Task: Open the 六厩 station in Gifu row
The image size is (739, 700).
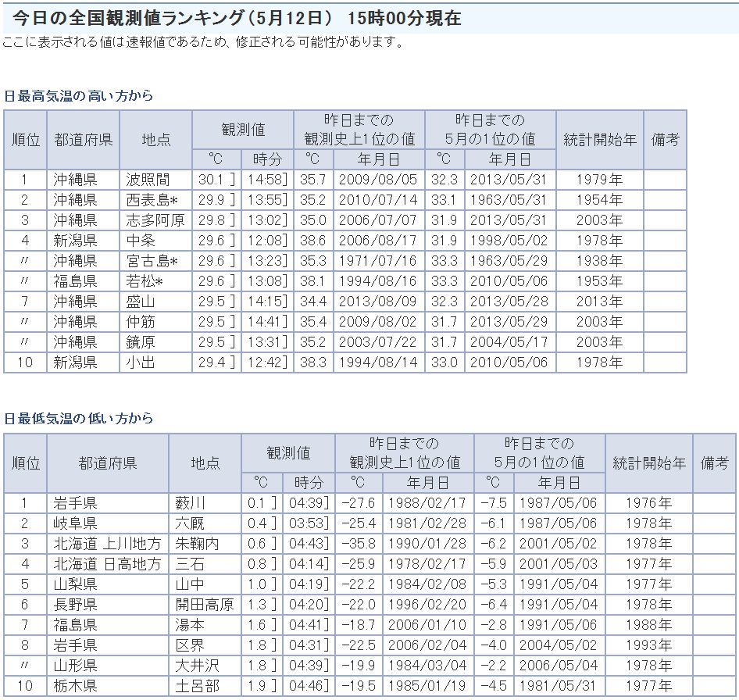Action: tap(191, 523)
